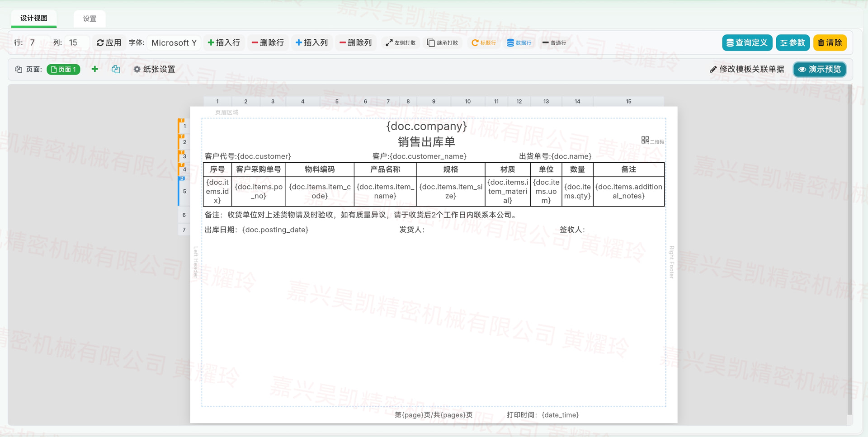This screenshot has width=868, height=437.
Task: Click the 出货单号:{doc.name} cell
Action: coord(555,156)
